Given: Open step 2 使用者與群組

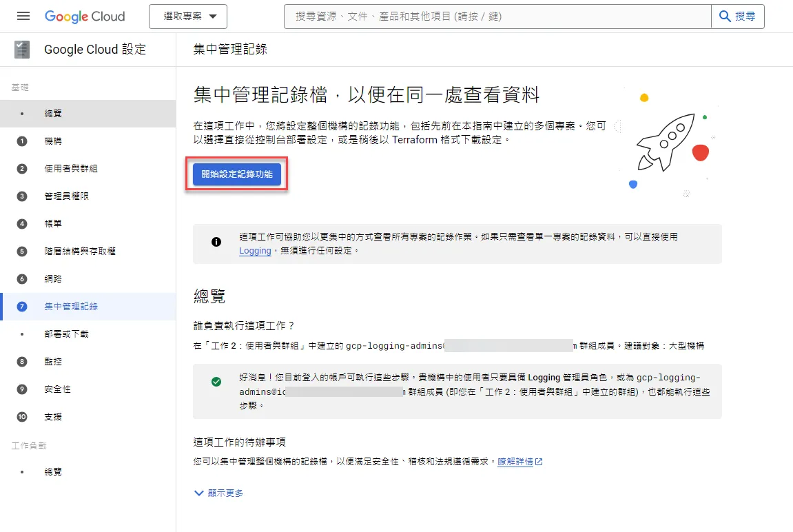Looking at the screenshot, I should click(88, 168).
